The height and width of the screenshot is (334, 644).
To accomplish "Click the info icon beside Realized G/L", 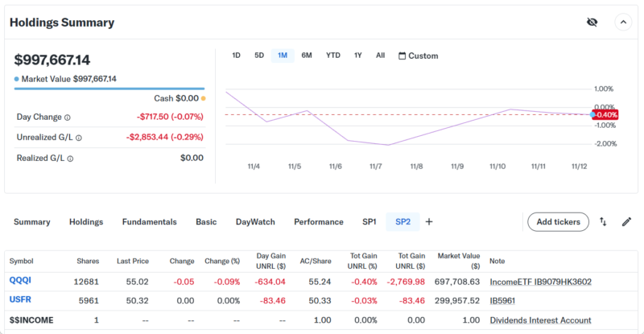I will coord(70,159).
